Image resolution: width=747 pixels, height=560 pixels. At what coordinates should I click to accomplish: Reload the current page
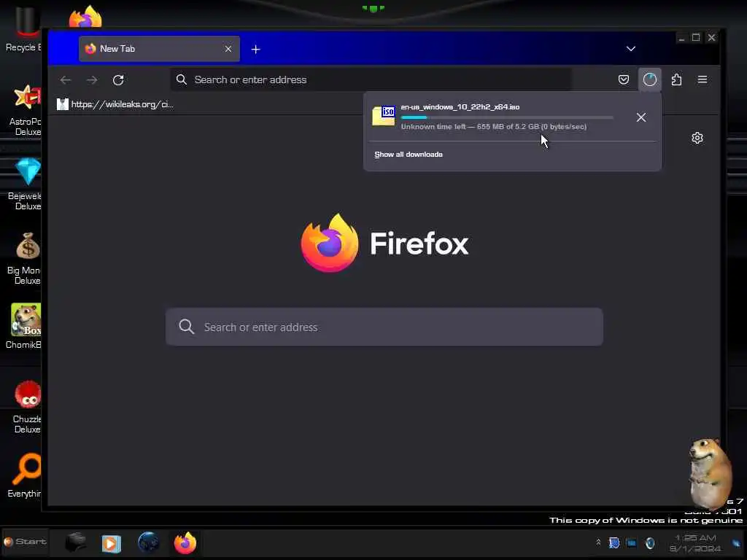(118, 80)
